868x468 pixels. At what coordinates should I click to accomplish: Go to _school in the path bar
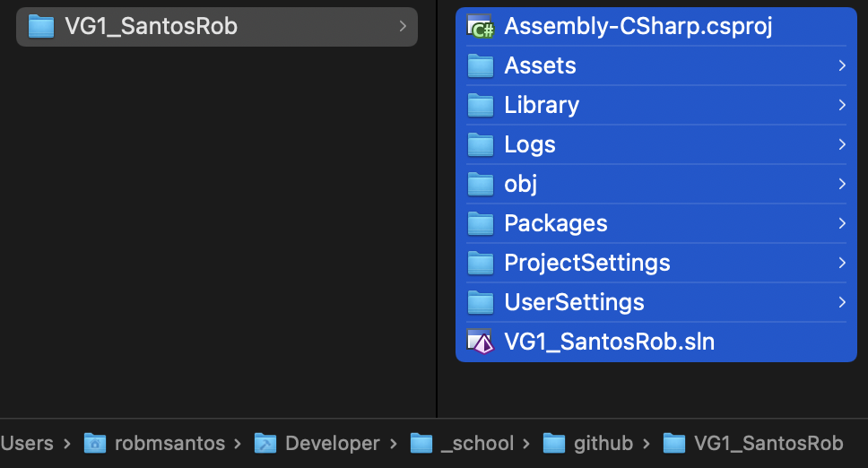476,443
